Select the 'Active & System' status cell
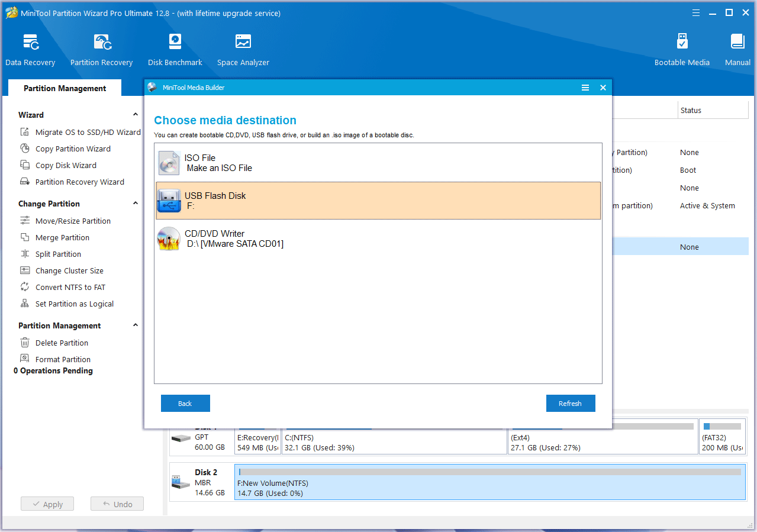757x532 pixels. coord(707,206)
